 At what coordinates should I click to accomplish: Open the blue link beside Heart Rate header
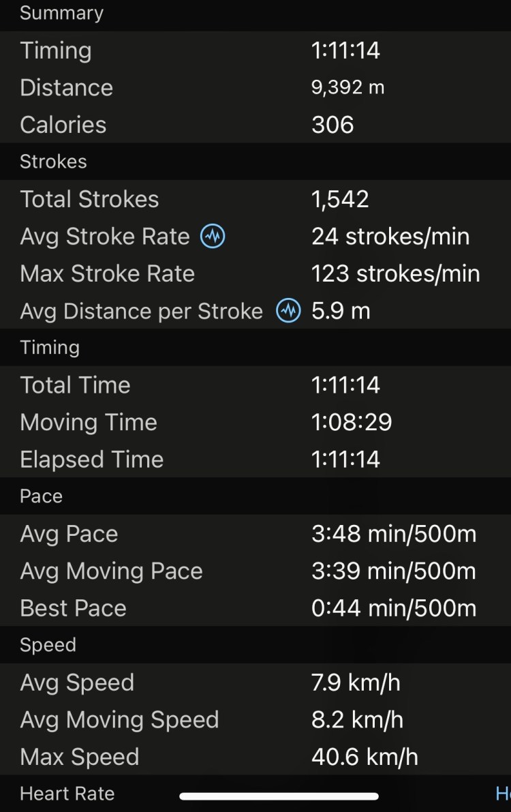[x=503, y=794]
